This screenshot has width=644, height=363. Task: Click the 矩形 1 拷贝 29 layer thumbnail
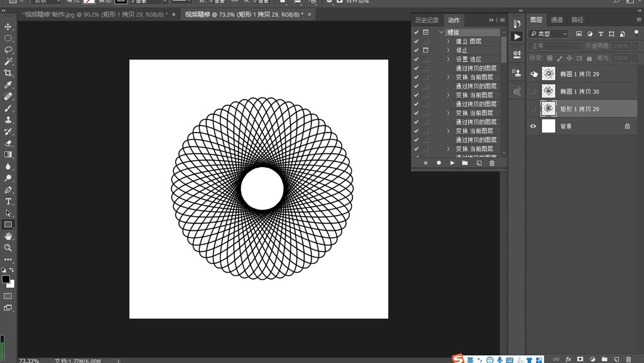548,109
